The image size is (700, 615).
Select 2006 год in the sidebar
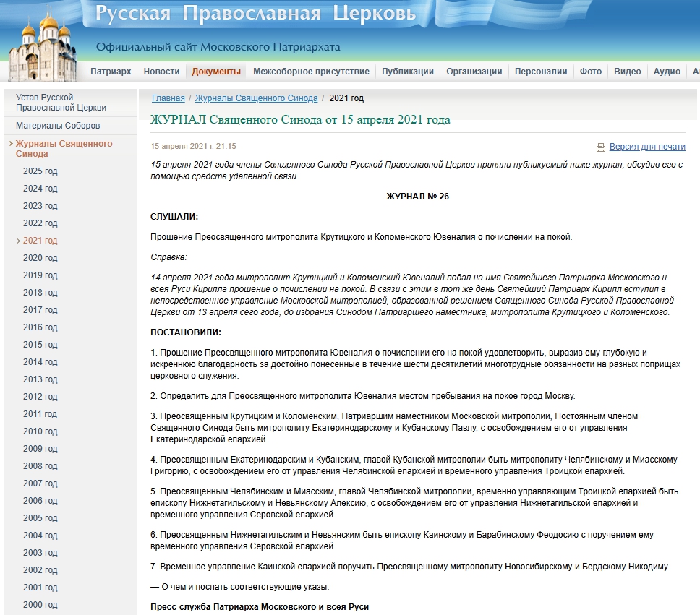tap(40, 501)
